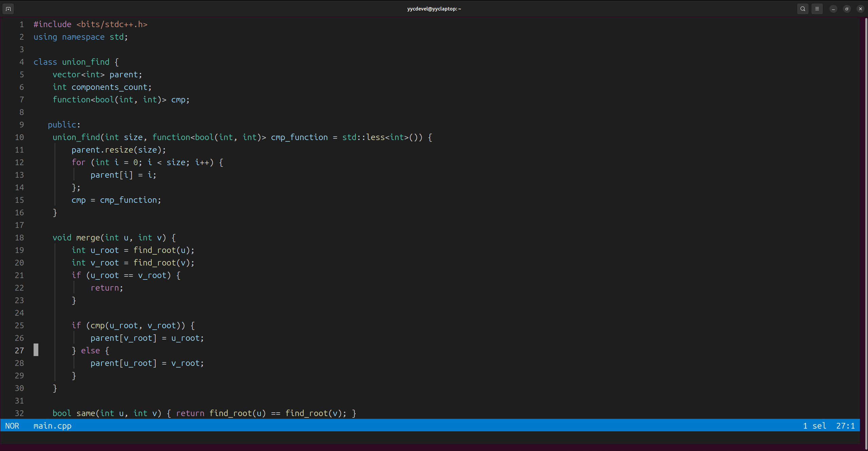Click the NOR mode indicator
This screenshot has width=868, height=451.
(x=12, y=426)
